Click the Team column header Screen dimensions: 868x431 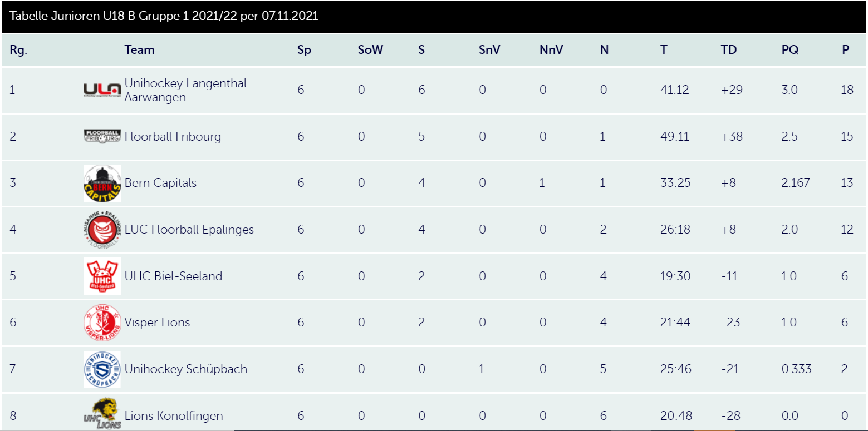(139, 50)
